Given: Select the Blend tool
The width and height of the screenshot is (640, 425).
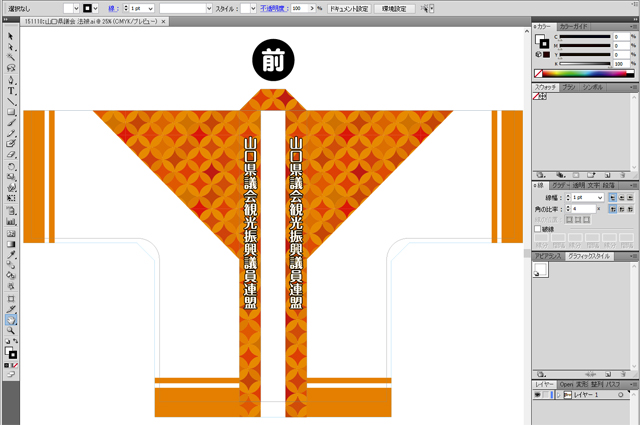Looking at the screenshot, I should click(11, 265).
